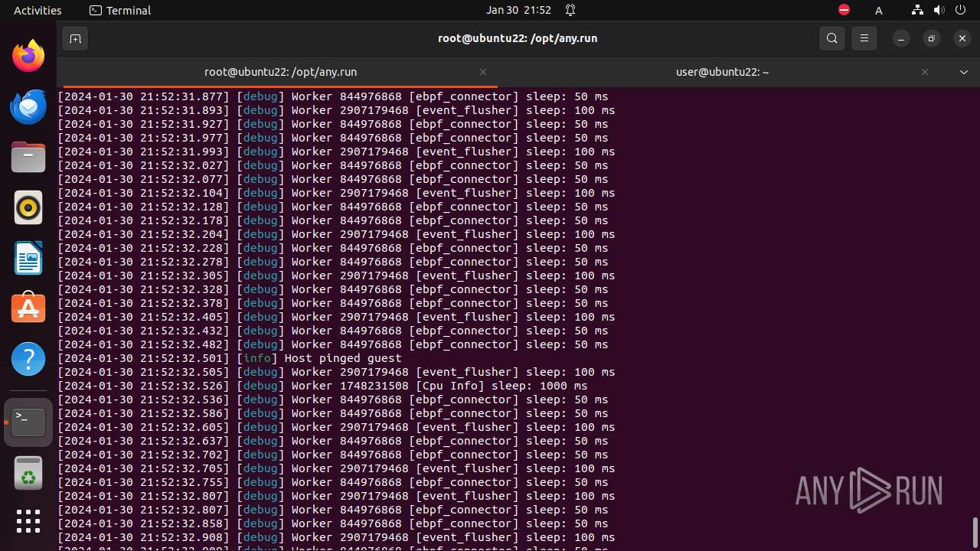Open the clock calendar Jan 30 21:52
The image size is (980, 551).
pos(518,10)
